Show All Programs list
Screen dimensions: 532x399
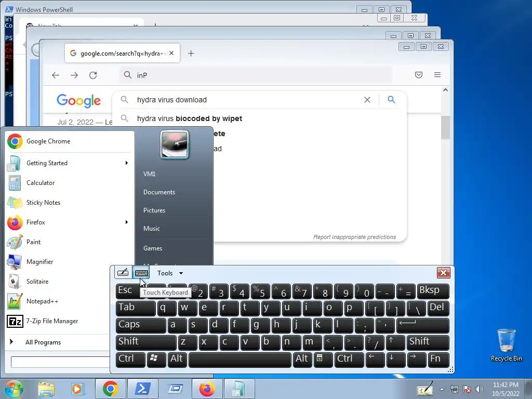click(x=43, y=342)
